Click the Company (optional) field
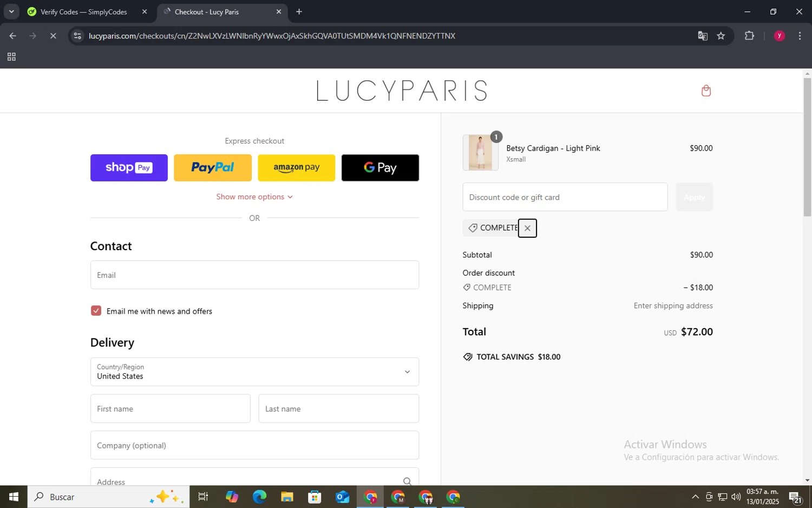Viewport: 812px width, 508px height. click(x=254, y=445)
